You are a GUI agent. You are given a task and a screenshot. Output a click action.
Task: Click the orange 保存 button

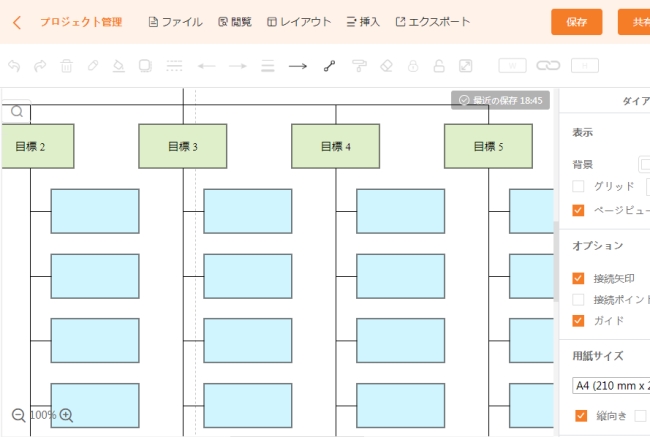point(576,22)
